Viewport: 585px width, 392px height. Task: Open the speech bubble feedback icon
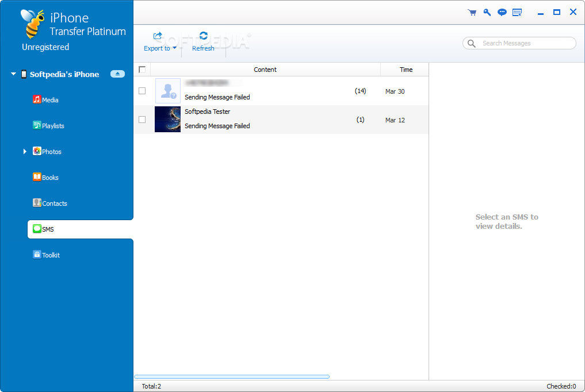click(502, 12)
